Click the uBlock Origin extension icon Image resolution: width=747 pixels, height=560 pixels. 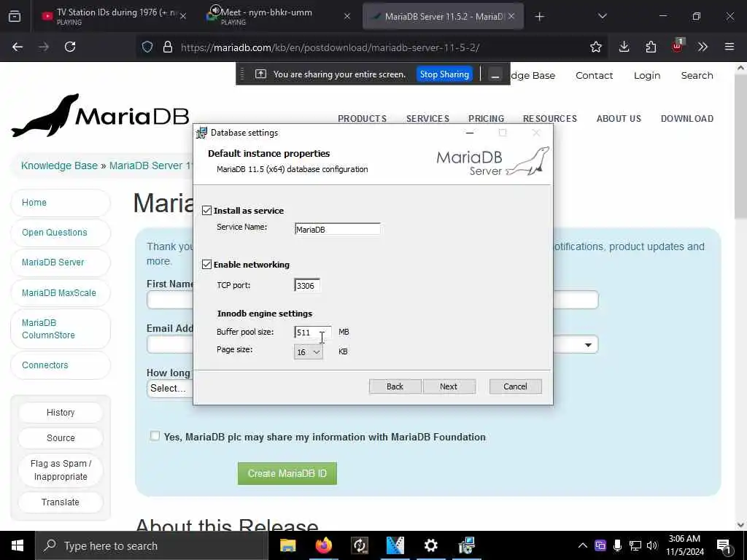coord(677,46)
